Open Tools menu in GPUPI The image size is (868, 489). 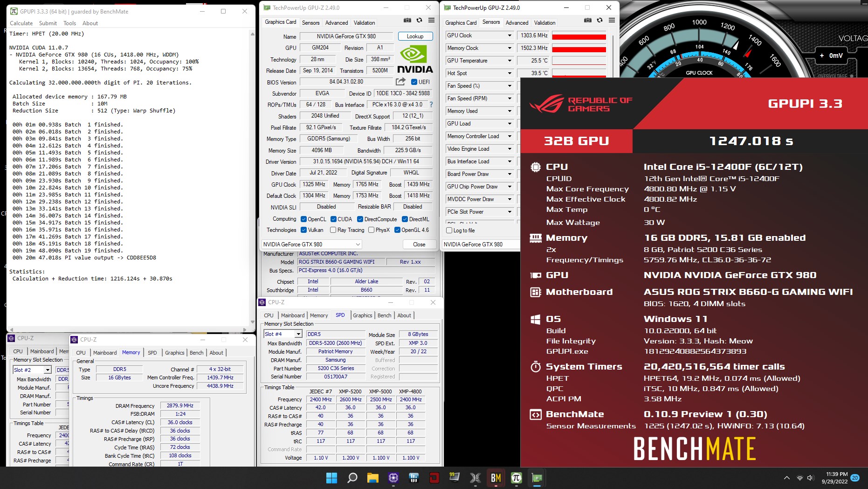(69, 23)
